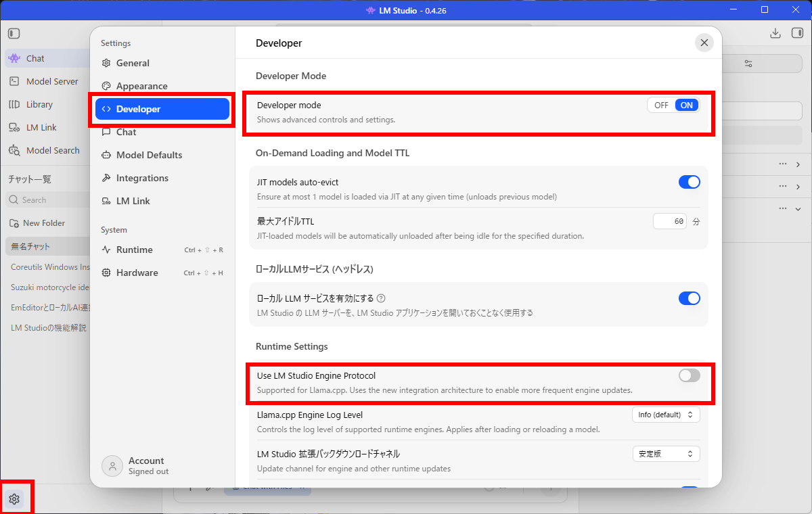The width and height of the screenshot is (812, 514).
Task: Click the help icon next to ローカル LLM サービスを有効にする
Action: (381, 298)
